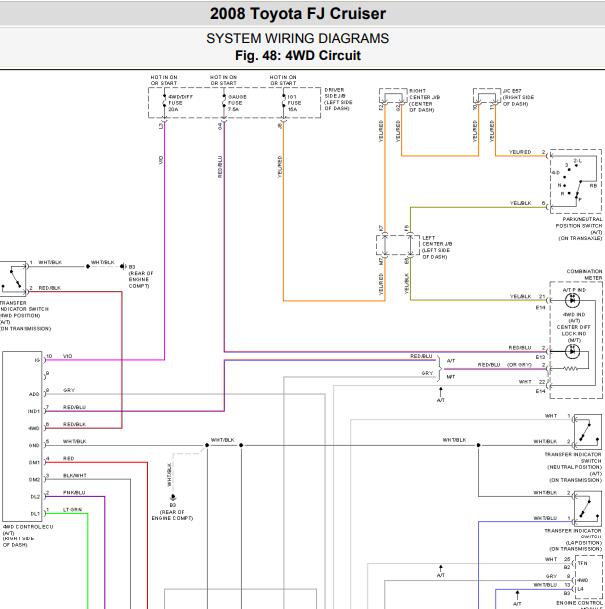Screen dimensions: 605x609
Task: Select the TFN terminal label
Action: pos(582,563)
